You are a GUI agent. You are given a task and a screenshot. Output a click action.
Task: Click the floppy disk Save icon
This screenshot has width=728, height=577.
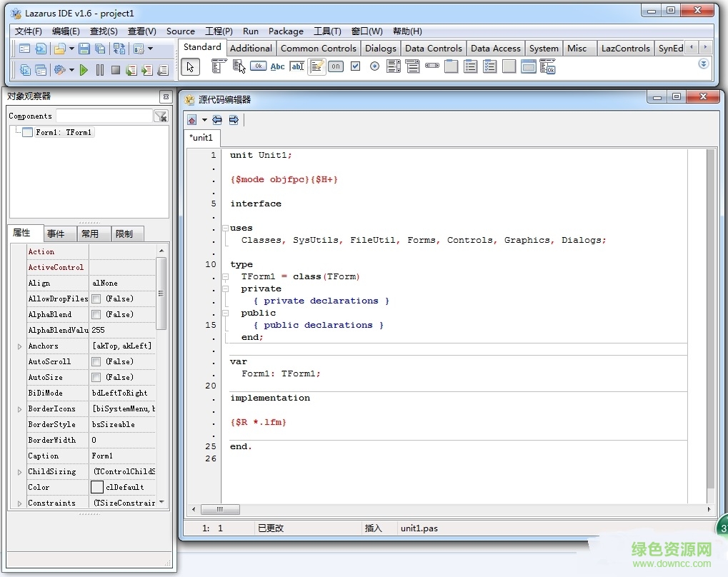click(84, 49)
